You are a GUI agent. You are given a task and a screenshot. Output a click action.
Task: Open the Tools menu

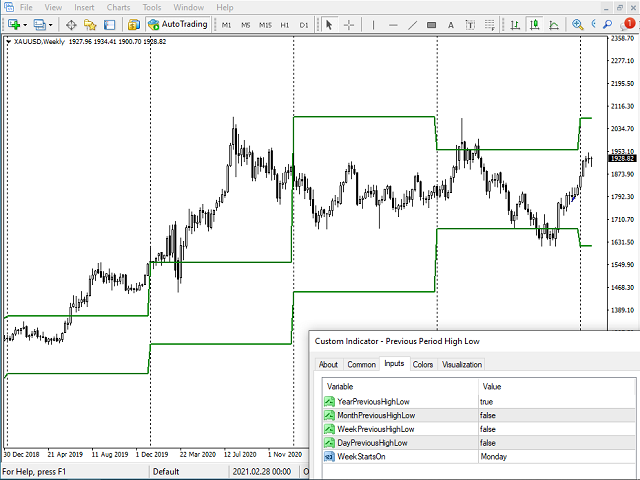[152, 7]
